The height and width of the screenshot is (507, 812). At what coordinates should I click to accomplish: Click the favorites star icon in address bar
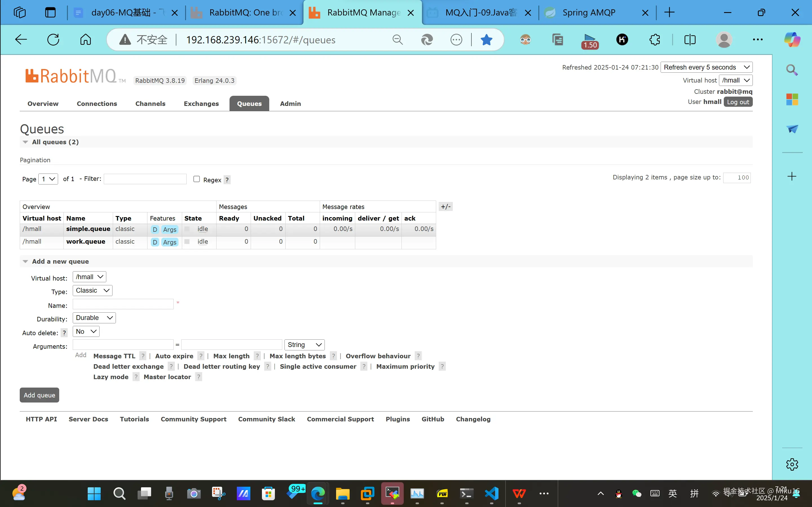point(486,40)
